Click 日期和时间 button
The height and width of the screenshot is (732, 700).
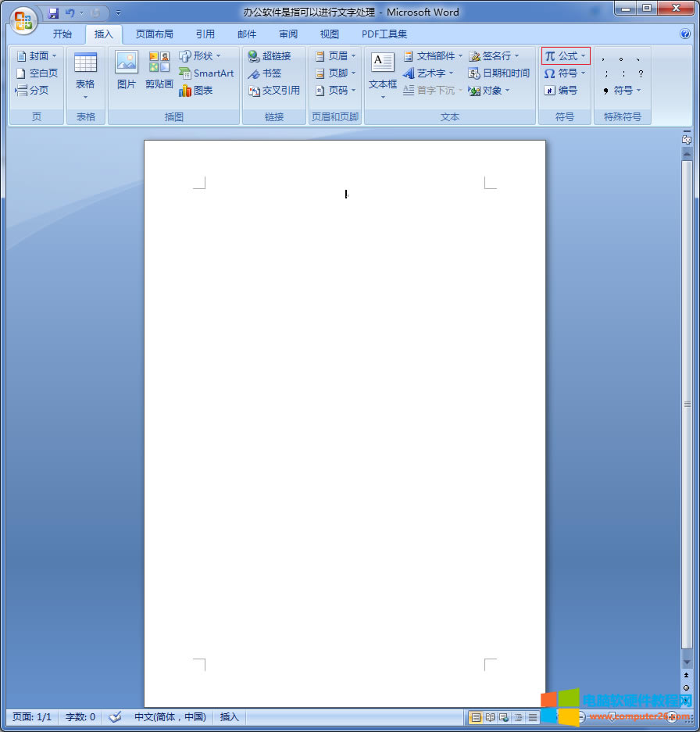point(499,73)
